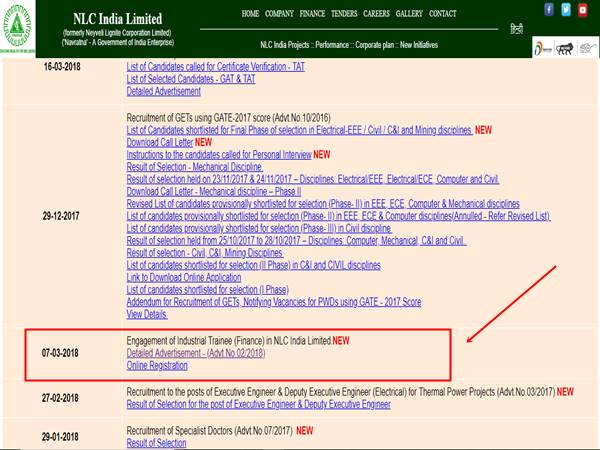Image resolution: width=600 pixels, height=450 pixels.
Task: Select the date text 27-02-2018
Action: pyautogui.click(x=60, y=398)
